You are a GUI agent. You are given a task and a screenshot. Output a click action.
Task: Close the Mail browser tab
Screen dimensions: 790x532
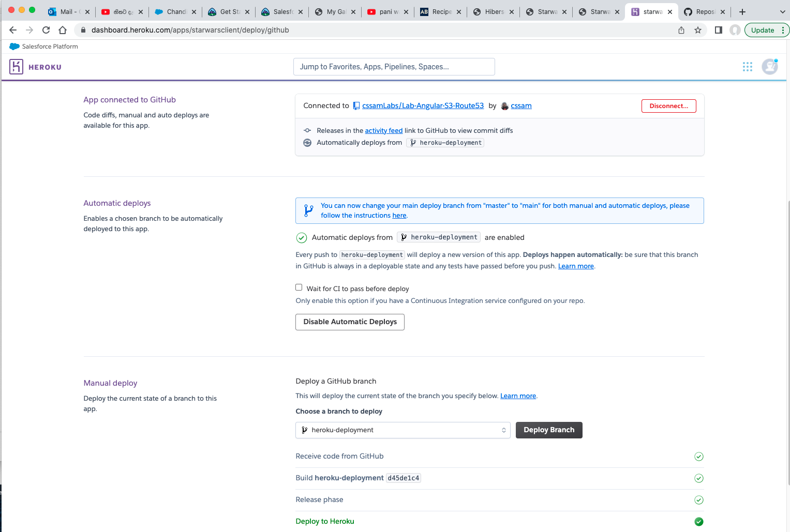point(87,12)
